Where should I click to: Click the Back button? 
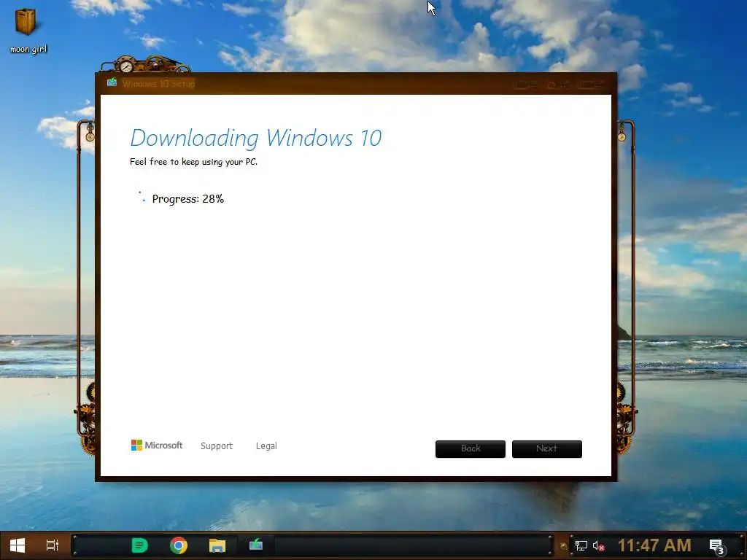471,449
